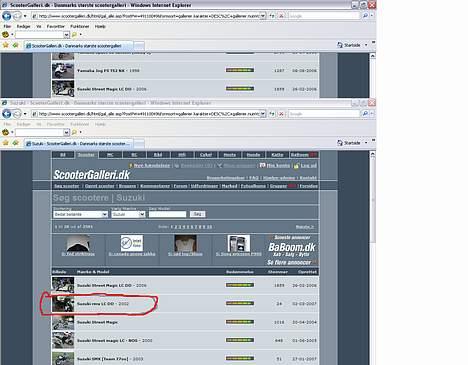Screen dimensions: 468x365
Task: Click search magnifier in Suzuki window
Action: [365, 114]
